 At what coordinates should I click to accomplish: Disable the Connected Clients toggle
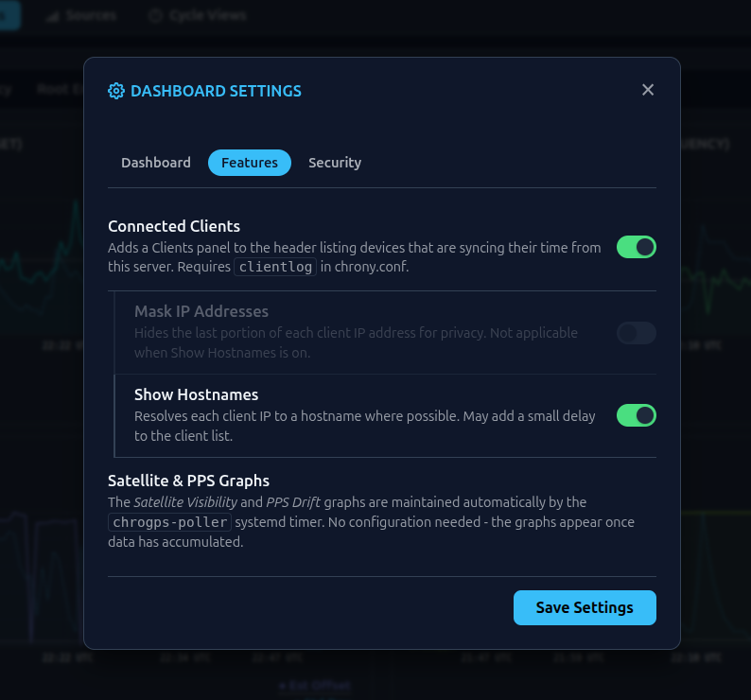coord(636,247)
